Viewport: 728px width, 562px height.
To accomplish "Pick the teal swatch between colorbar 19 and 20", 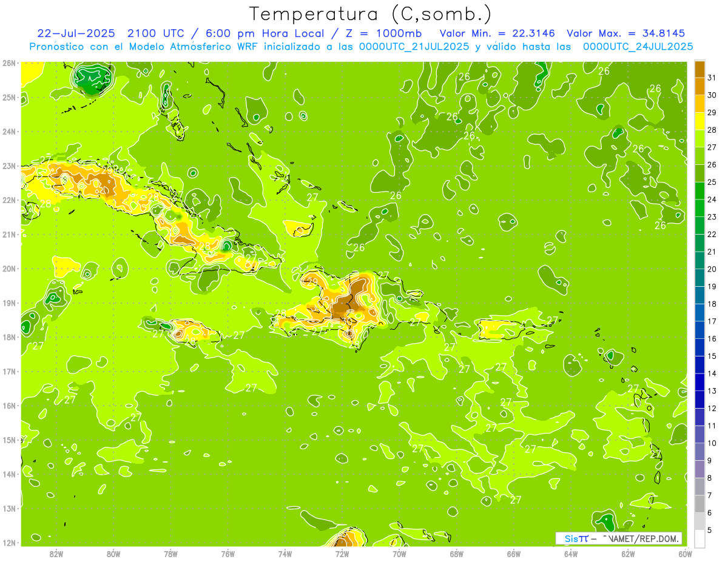I will [x=699, y=278].
